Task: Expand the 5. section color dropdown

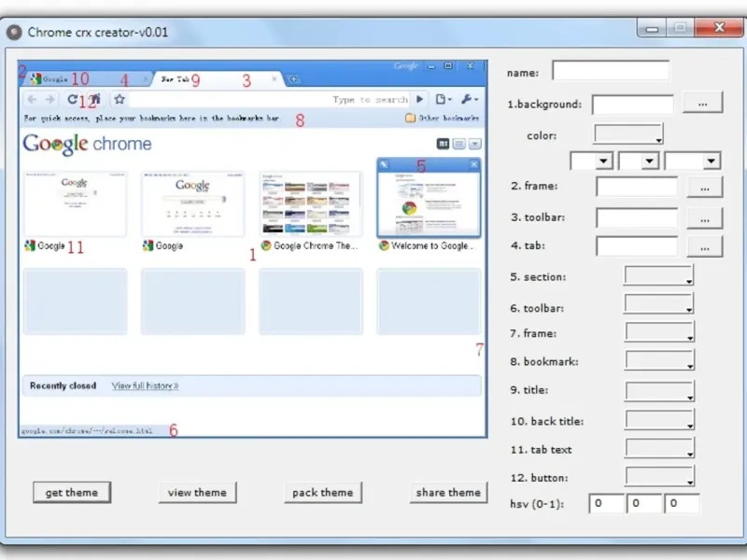Action: (x=658, y=275)
